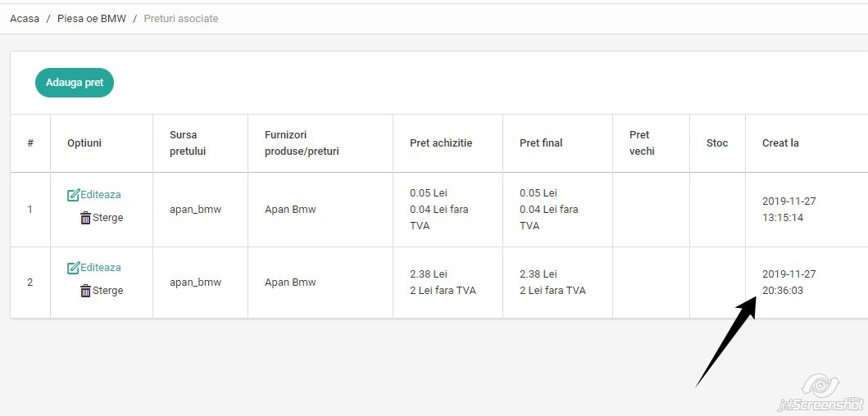Click Furnizori produse/preturi column header
The height and width of the screenshot is (416, 868).
tap(302, 143)
